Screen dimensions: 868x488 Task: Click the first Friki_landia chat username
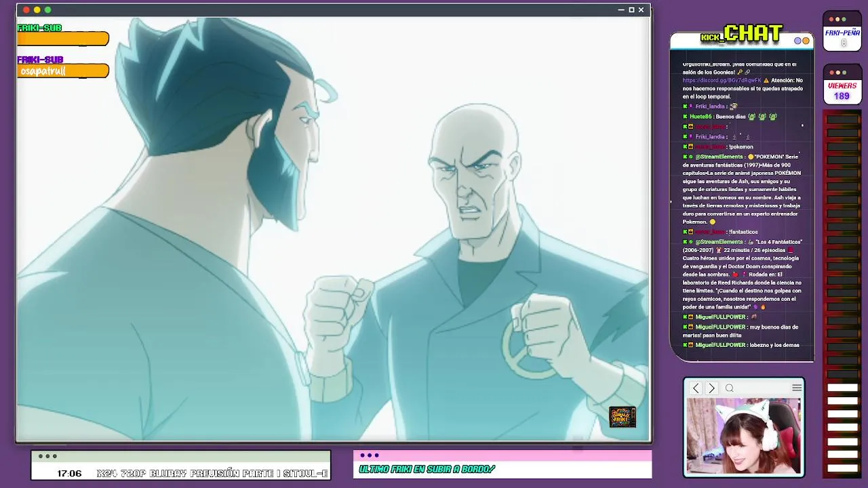tap(710, 106)
